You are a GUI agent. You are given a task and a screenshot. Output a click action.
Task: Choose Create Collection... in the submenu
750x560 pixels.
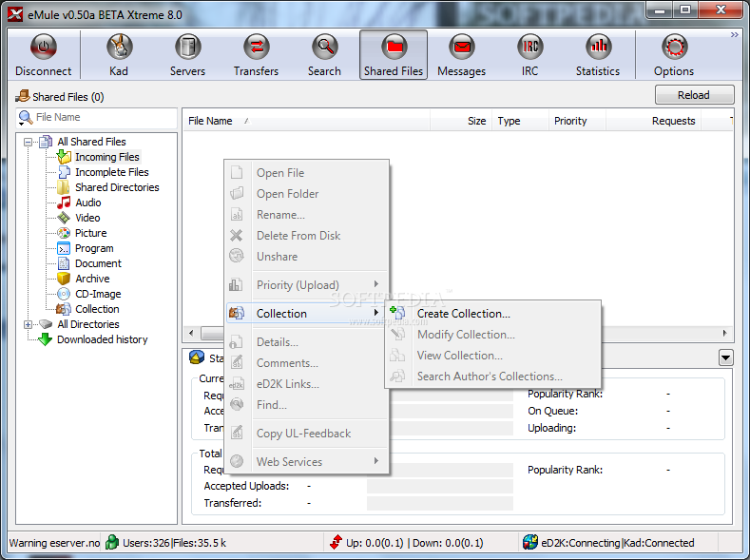492,313
